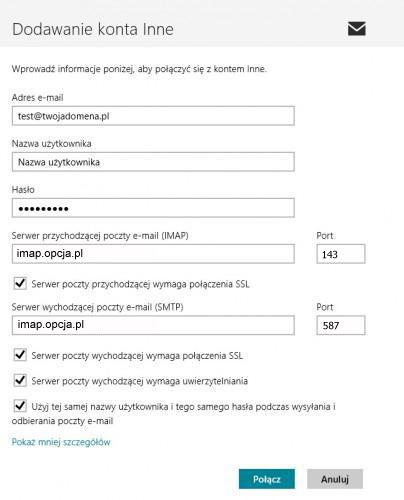Click the Port label above 143
The width and height of the screenshot is (404, 500).
[325, 236]
